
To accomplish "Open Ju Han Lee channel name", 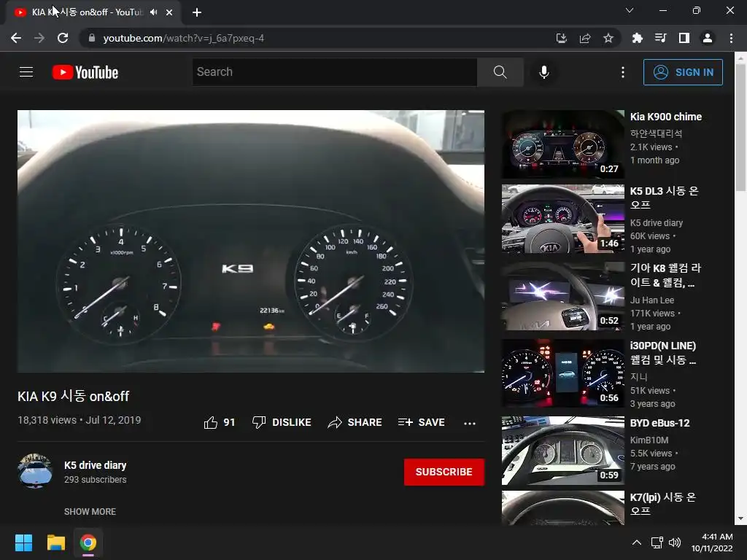I will (652, 300).
